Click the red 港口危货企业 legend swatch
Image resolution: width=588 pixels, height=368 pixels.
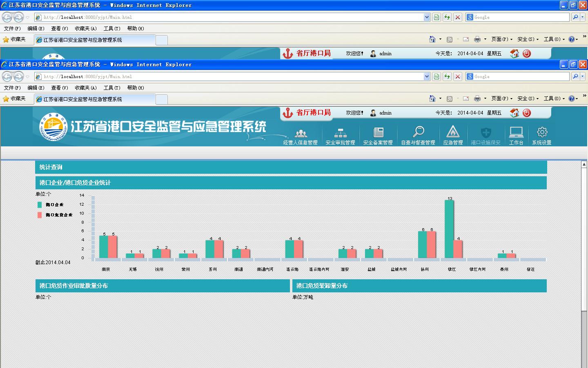pos(40,215)
